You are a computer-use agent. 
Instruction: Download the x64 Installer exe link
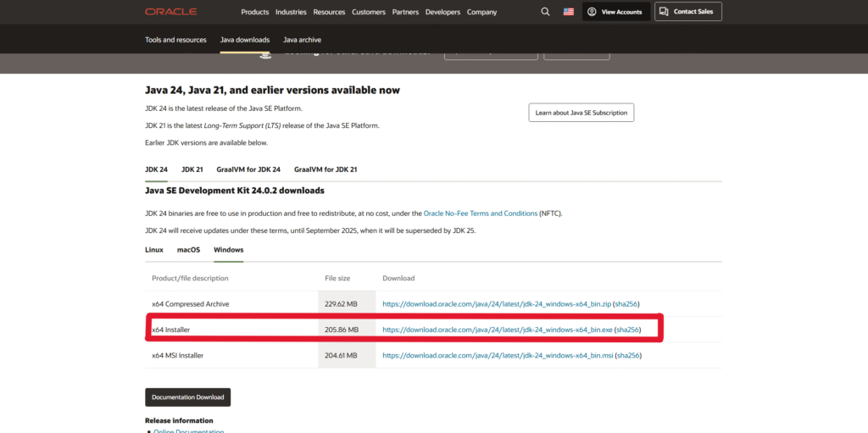(497, 330)
